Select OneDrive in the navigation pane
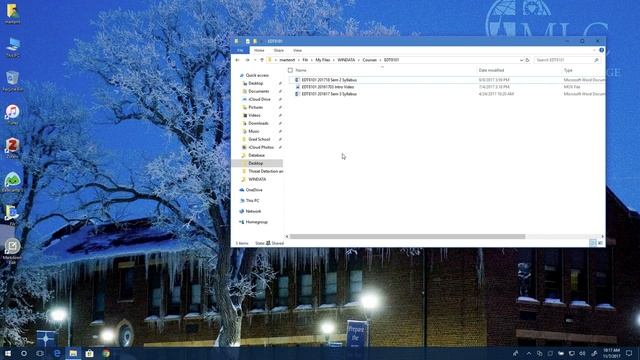This screenshot has width=640, height=360. (x=254, y=190)
